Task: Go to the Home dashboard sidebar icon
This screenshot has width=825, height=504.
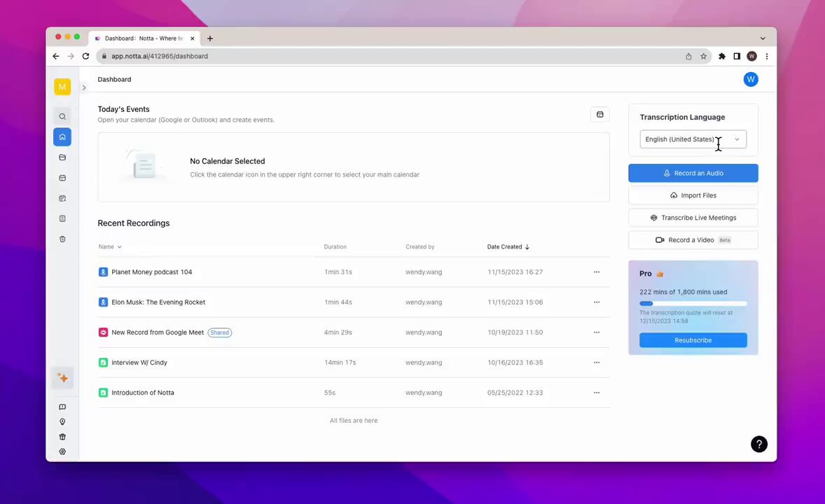Action: pyautogui.click(x=62, y=136)
